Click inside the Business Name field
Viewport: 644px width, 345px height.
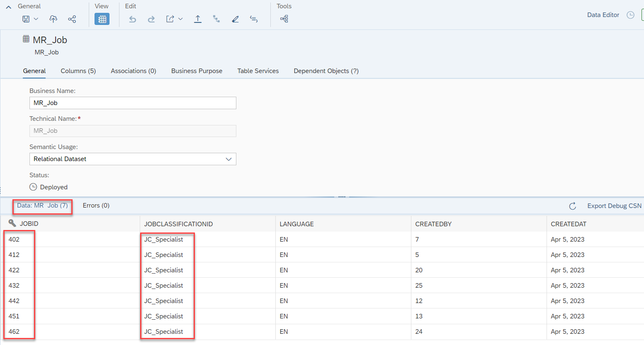(133, 103)
